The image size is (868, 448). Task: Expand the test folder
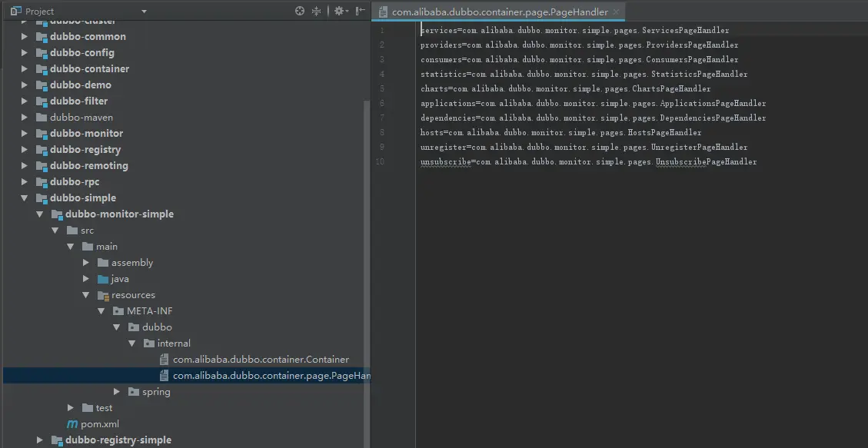pos(71,407)
